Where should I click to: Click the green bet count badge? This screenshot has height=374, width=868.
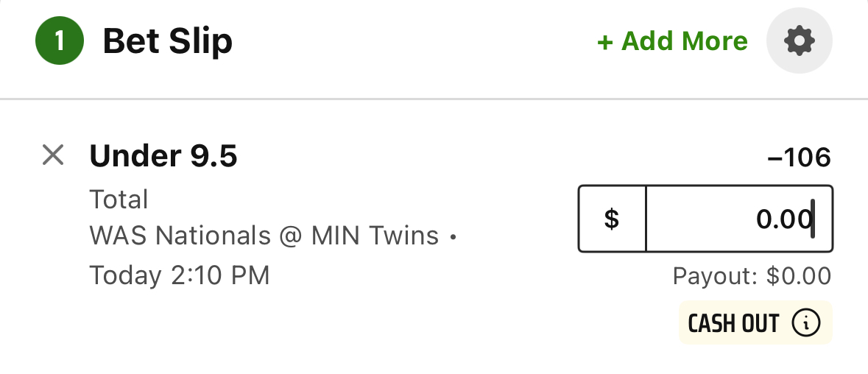point(59,41)
